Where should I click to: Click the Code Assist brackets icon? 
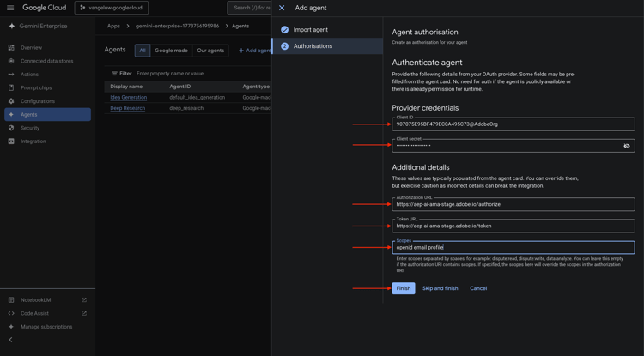tap(11, 313)
